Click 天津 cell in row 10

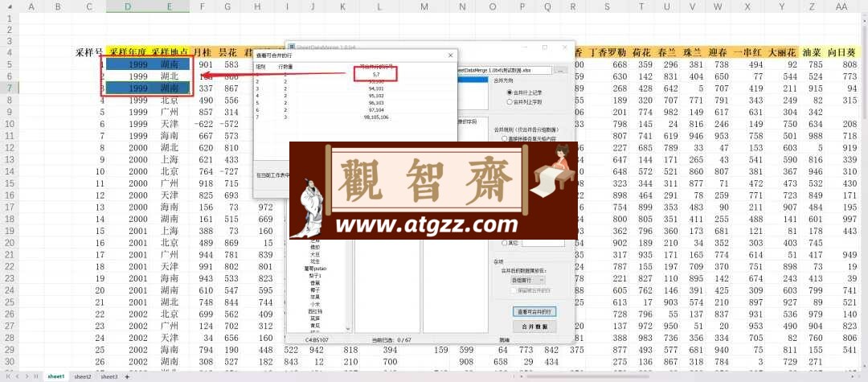170,124
